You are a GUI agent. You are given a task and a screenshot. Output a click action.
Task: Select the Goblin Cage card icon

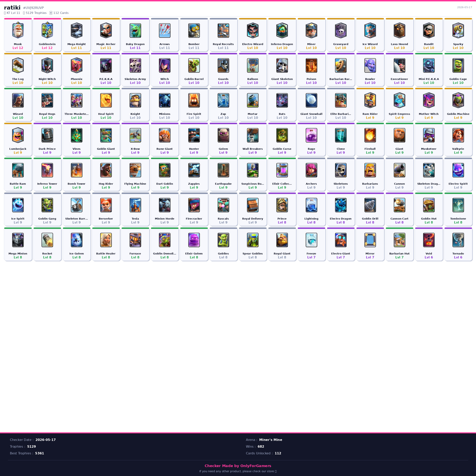(458, 65)
